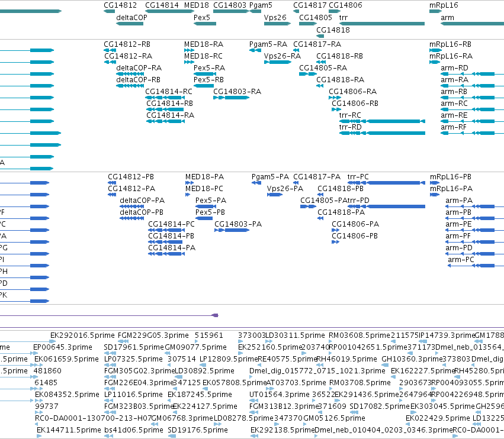Click the trr-RD transcript label

[351, 127]
